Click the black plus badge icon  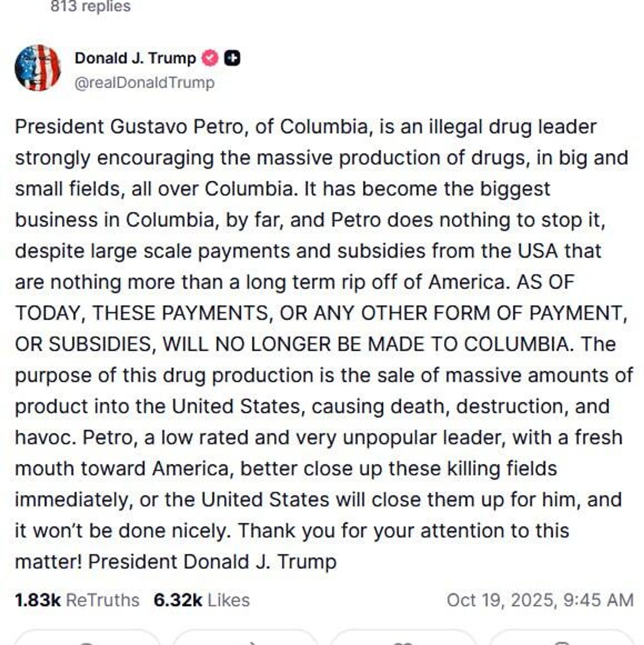[232, 58]
